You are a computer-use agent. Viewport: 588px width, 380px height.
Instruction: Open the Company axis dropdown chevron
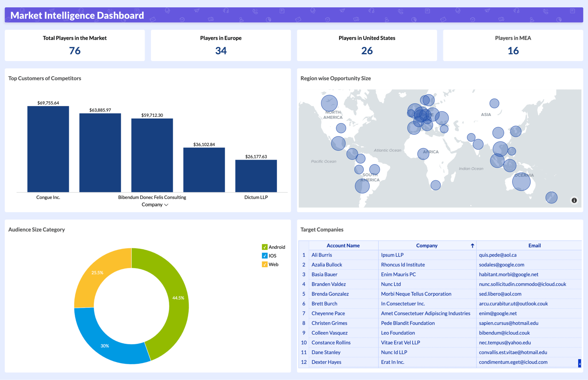click(x=166, y=205)
